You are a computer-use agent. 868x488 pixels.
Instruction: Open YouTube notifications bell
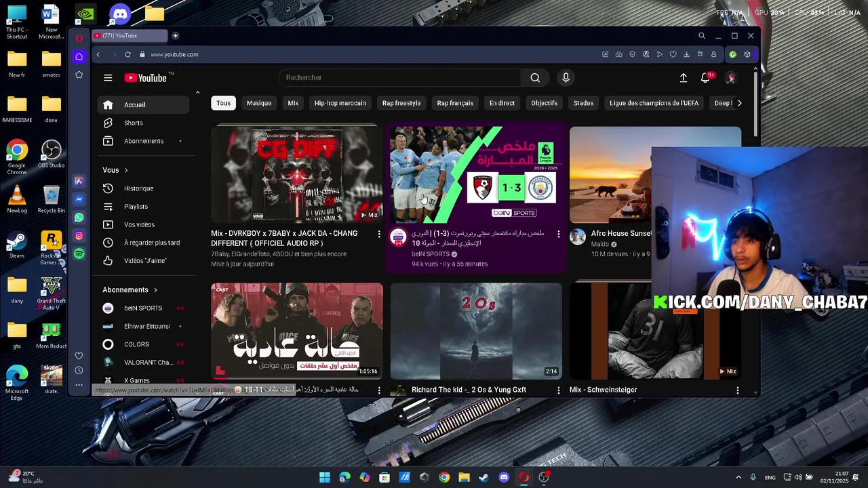coord(705,78)
